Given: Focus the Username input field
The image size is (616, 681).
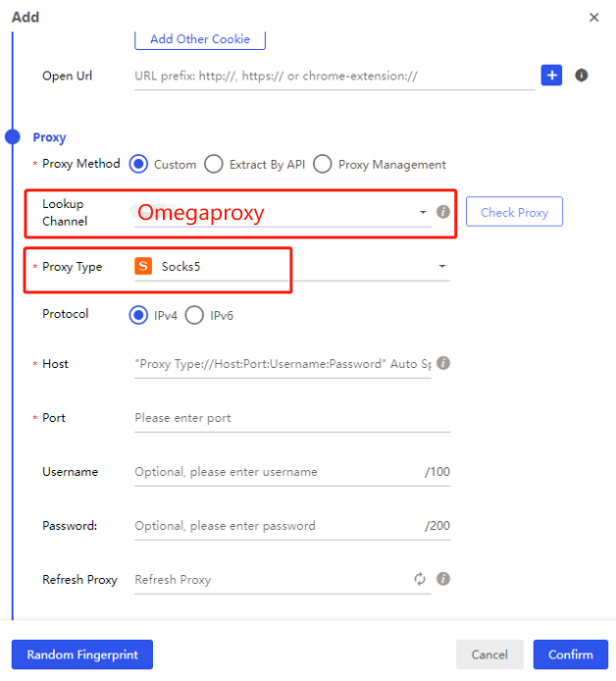Looking at the screenshot, I should point(292,472).
